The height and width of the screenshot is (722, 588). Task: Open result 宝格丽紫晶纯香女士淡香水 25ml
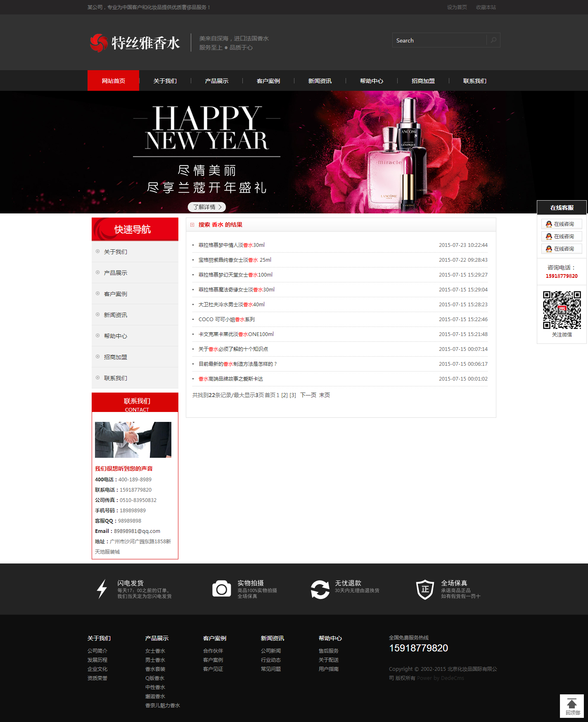coord(235,260)
